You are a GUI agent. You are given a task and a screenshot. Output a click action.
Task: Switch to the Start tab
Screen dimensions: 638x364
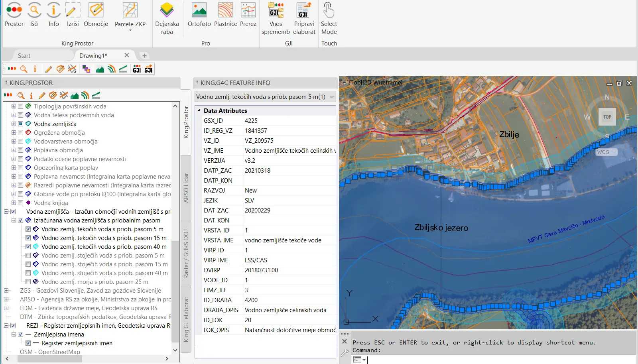(x=24, y=56)
